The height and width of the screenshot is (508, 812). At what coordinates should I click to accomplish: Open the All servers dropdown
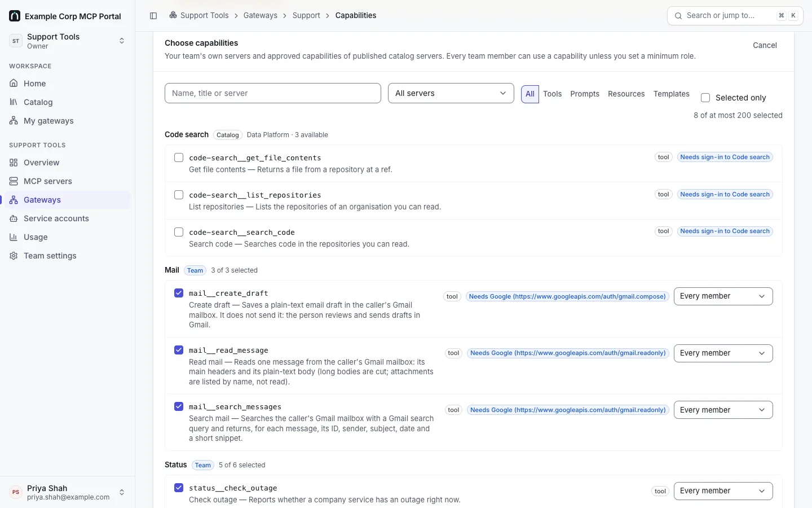pyautogui.click(x=451, y=93)
